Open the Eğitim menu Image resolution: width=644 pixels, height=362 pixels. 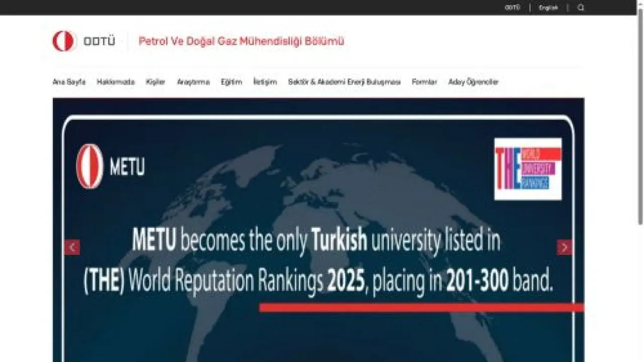pos(231,82)
